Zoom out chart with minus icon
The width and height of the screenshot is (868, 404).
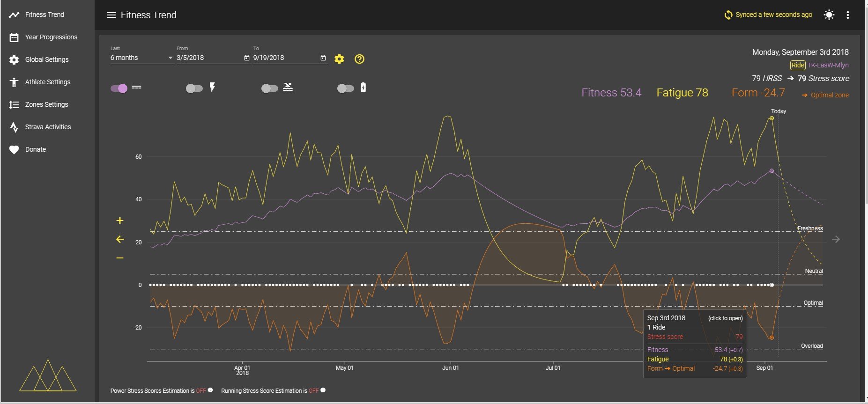click(x=120, y=258)
